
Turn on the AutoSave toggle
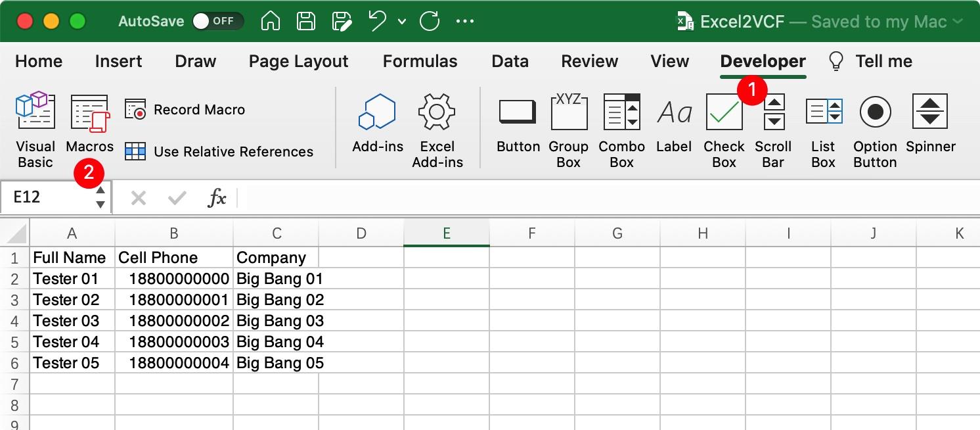tap(219, 20)
